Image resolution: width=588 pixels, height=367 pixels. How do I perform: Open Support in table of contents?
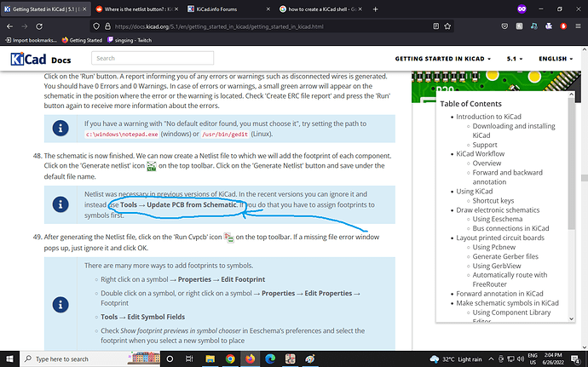[x=485, y=145]
